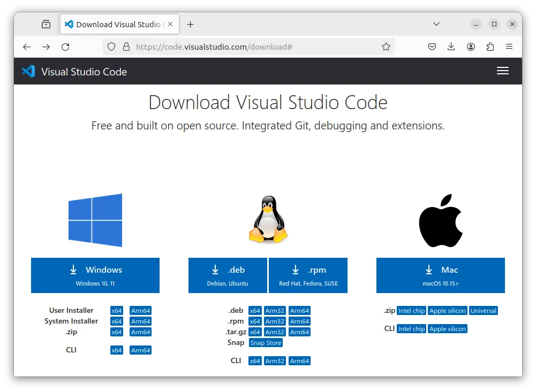Open the hamburger navigation menu
Screen dimensions: 536x392
(502, 71)
